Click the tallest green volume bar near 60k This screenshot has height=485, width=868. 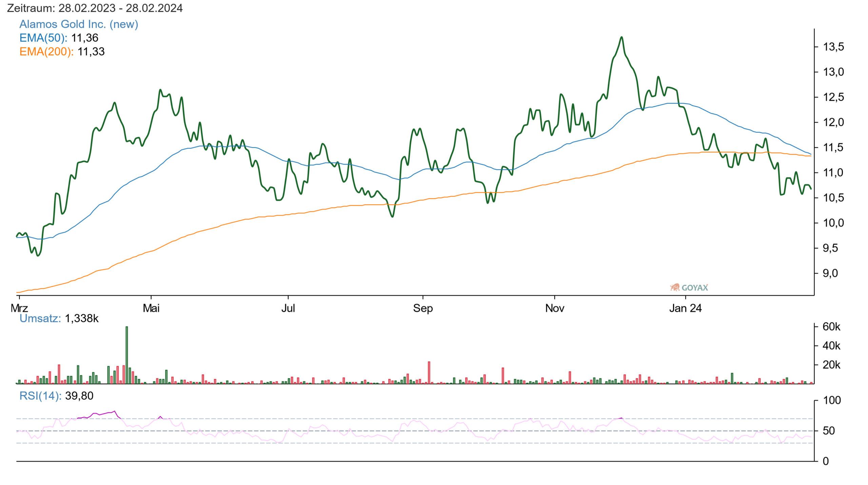point(127,355)
